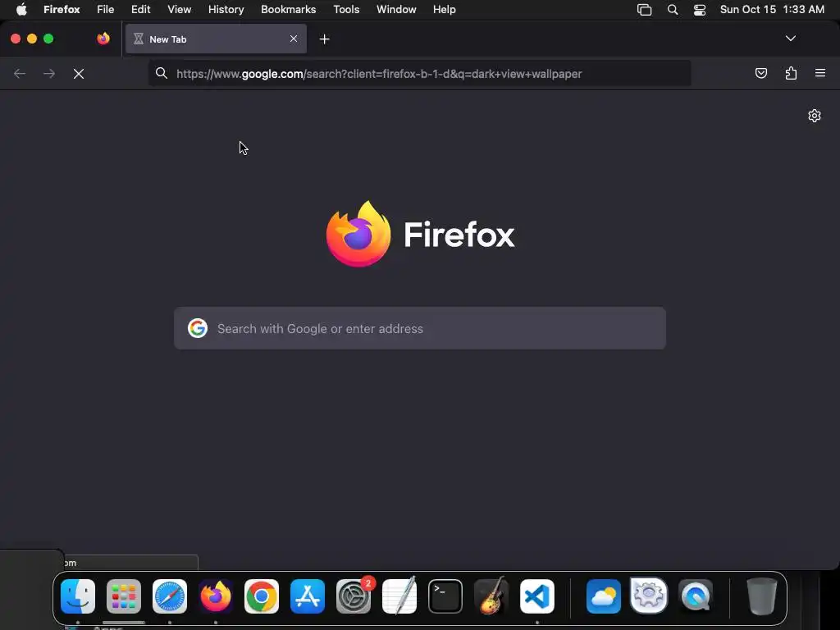Viewport: 840px width, 630px height.
Task: Expand the list all tabs chevron
Action: [790, 39]
